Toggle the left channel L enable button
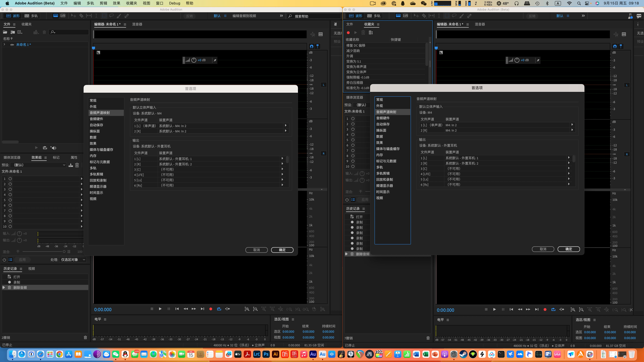This screenshot has width=644, height=362. (x=324, y=85)
